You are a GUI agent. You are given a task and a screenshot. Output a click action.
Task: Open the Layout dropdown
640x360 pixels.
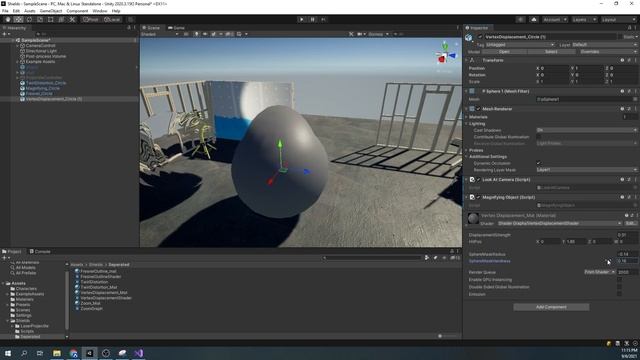[x=618, y=19]
